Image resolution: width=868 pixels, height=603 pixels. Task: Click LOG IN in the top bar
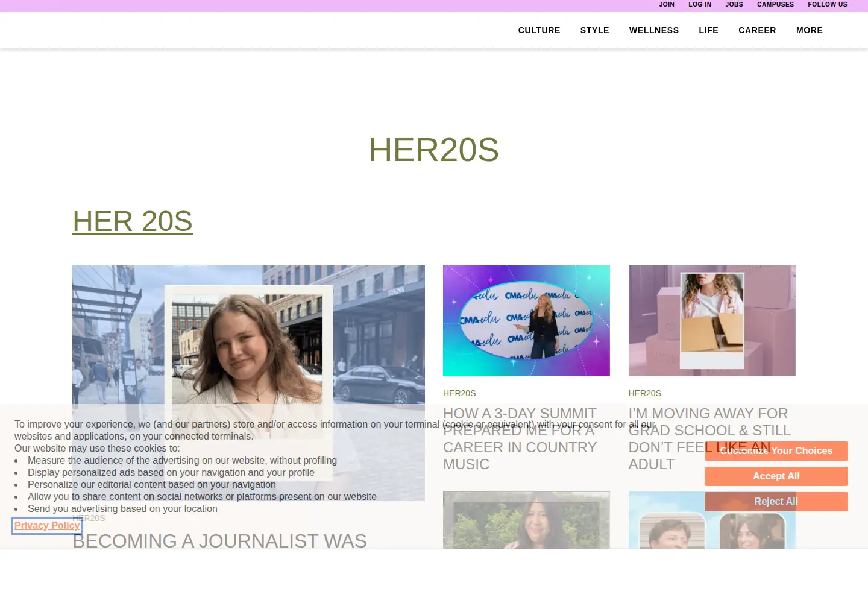tap(700, 4)
